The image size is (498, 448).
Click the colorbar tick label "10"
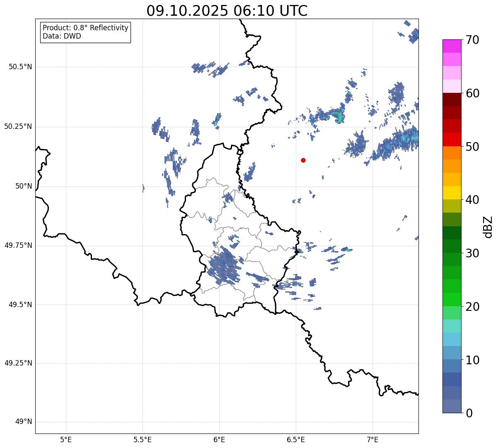[x=472, y=360]
